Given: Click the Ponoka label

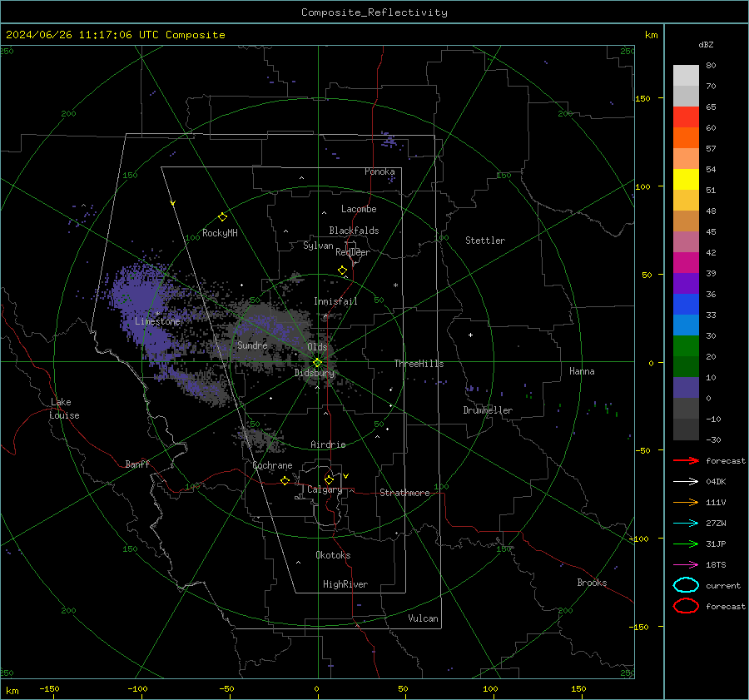Looking at the screenshot, I should [379, 171].
